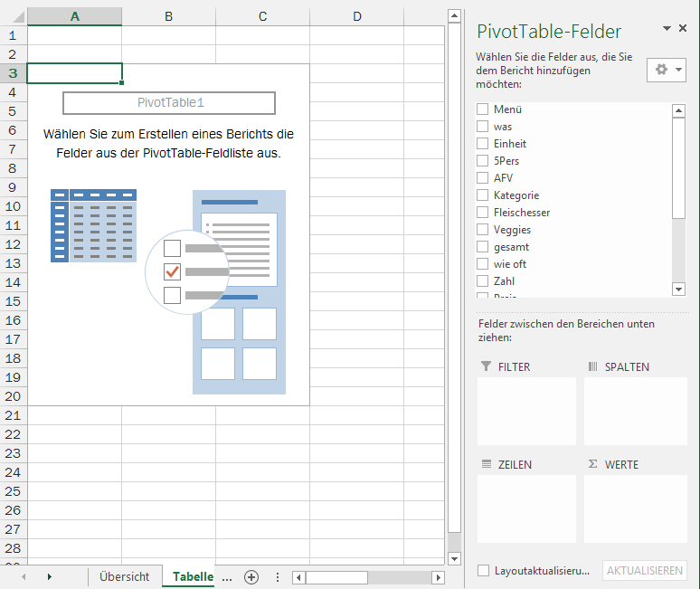The height and width of the screenshot is (589, 700).
Task: Tick the Fleischesser field checkbox
Action: tap(483, 213)
